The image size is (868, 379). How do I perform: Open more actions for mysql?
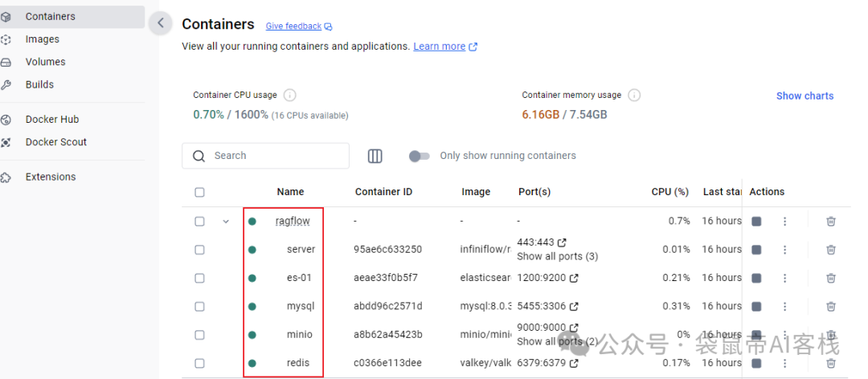(784, 306)
